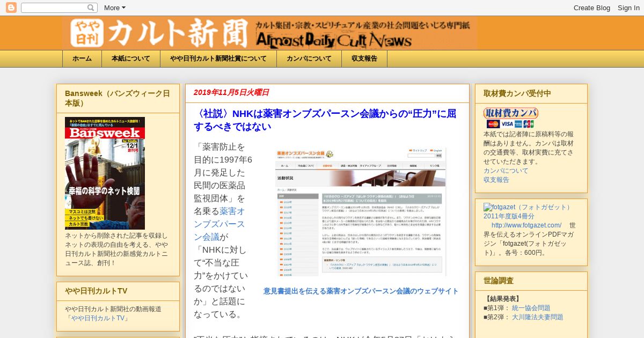This screenshot has width=644, height=338.
Task: Click the search magnifier icon in navbar
Action: (x=91, y=8)
